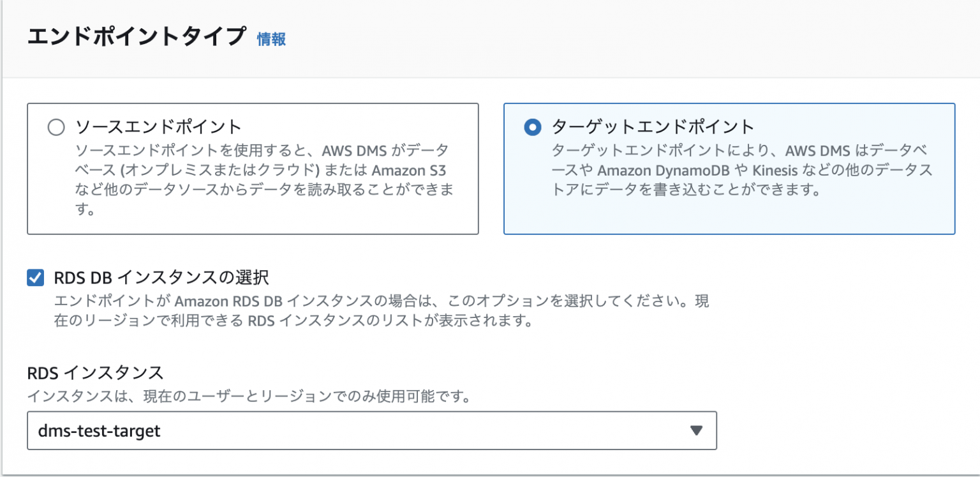
Task: Click inside the dms-test-target combo box
Action: point(319,431)
